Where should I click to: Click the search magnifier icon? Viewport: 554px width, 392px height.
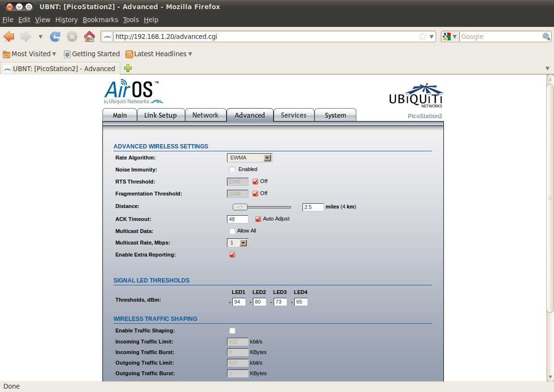pyautogui.click(x=546, y=37)
